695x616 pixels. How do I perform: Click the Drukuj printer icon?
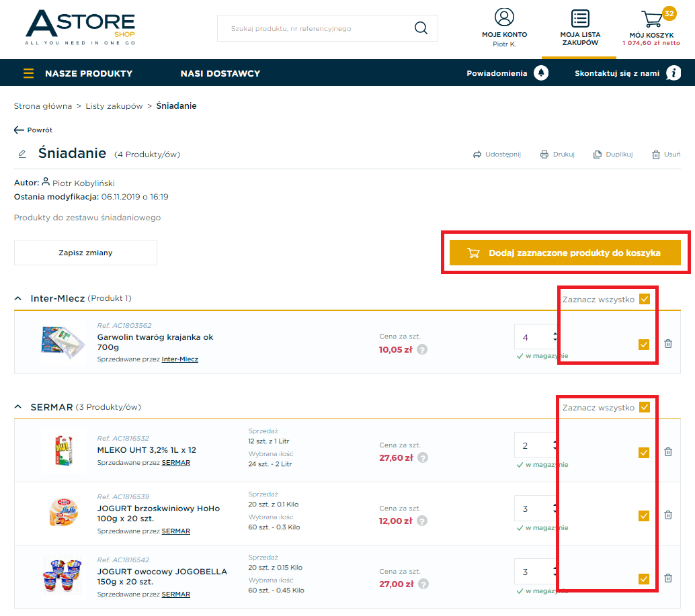(x=544, y=155)
